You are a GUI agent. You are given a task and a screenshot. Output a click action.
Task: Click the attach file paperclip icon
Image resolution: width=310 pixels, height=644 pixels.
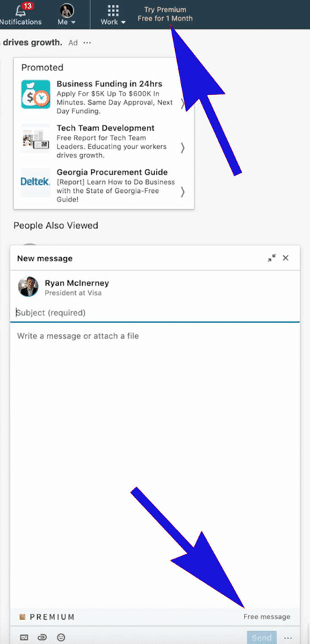point(42,637)
